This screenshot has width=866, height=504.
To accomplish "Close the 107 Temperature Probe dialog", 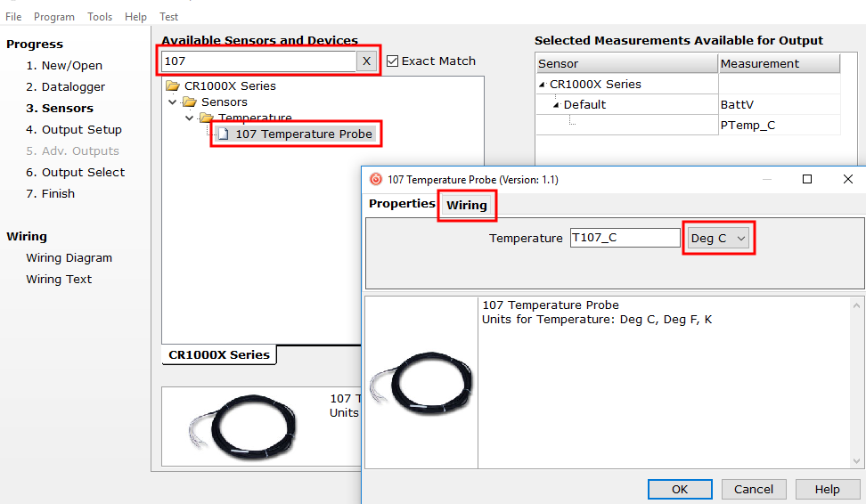I will click(848, 179).
